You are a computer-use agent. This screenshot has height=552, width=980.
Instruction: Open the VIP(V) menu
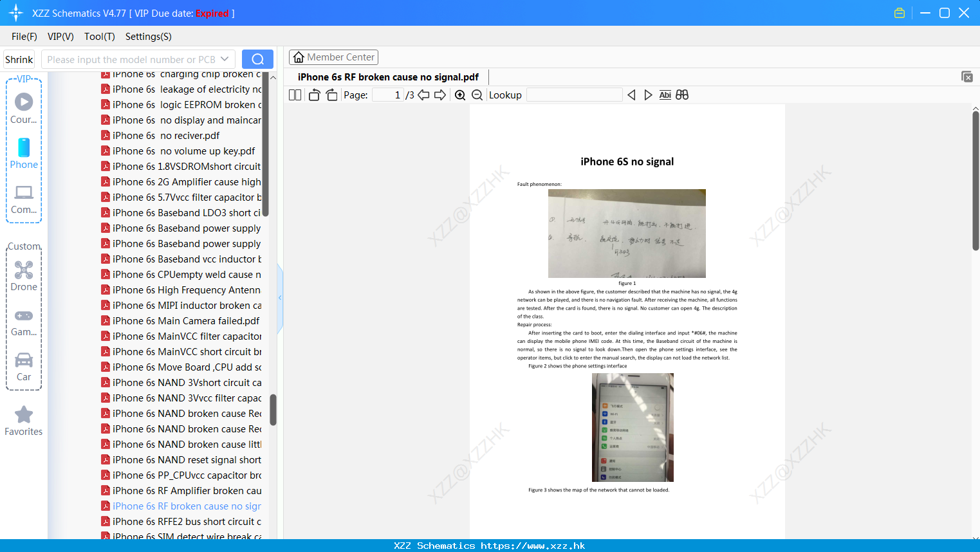(x=60, y=37)
